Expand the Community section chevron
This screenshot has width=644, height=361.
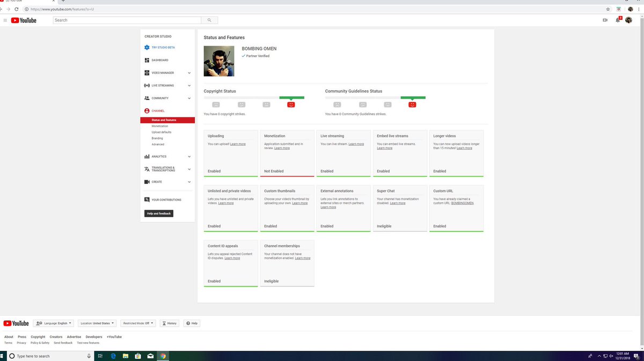coord(189,98)
